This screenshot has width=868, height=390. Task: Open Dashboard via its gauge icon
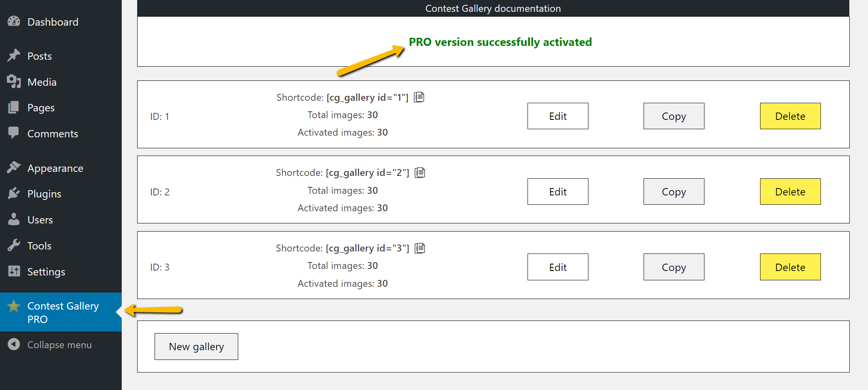pyautogui.click(x=14, y=22)
